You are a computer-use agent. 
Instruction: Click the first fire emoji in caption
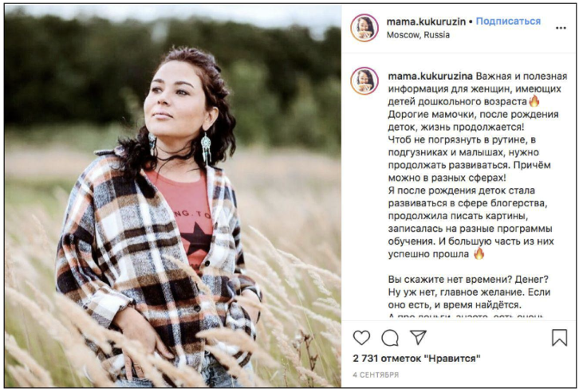pyautogui.click(x=534, y=100)
